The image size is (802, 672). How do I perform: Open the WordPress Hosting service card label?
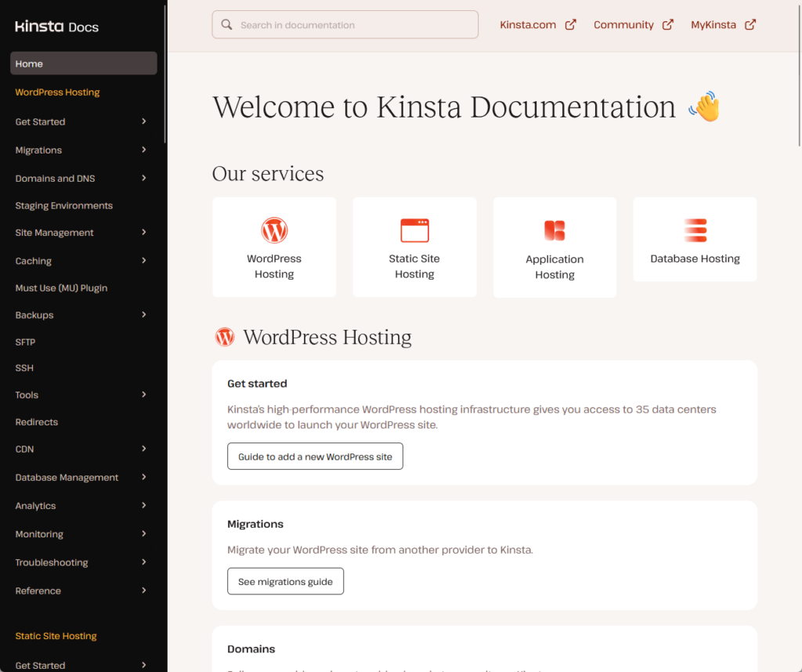(x=274, y=266)
